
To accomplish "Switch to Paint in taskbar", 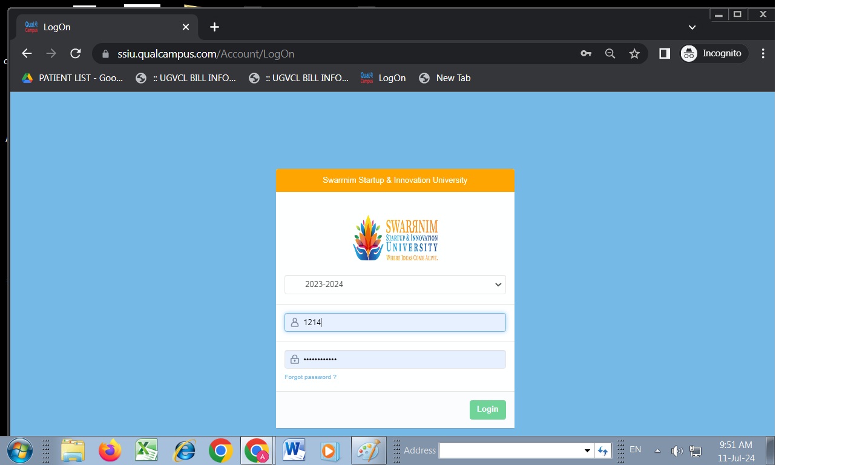I will [x=369, y=451].
